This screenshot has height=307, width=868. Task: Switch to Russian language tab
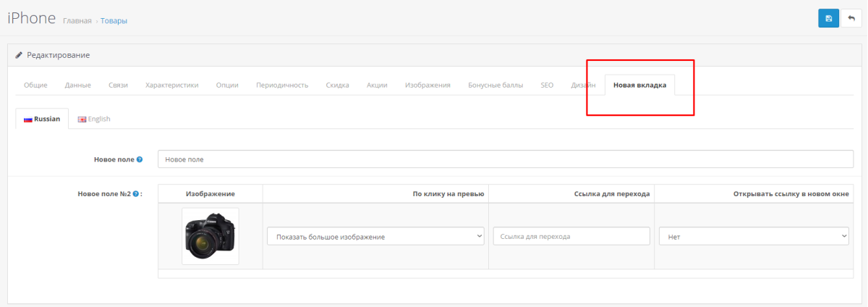(42, 119)
